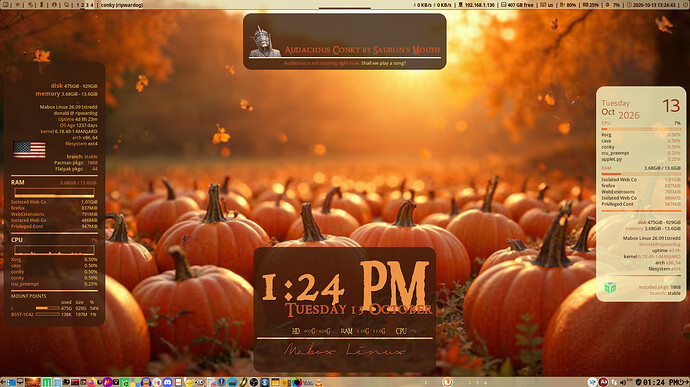The height and width of the screenshot is (387, 690).
Task: Click the root mount usage bar 54%
Action: [x=48, y=308]
